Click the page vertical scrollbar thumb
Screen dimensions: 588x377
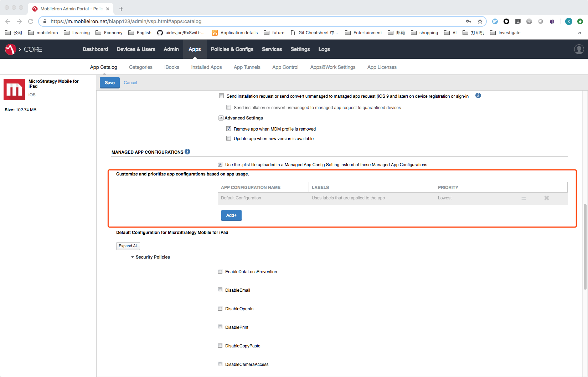pos(585,247)
